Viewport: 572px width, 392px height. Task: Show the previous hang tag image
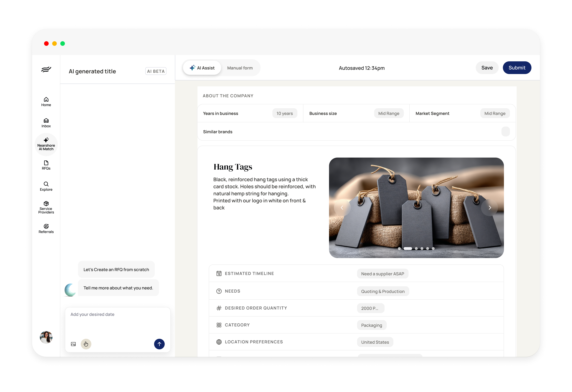[x=342, y=208]
